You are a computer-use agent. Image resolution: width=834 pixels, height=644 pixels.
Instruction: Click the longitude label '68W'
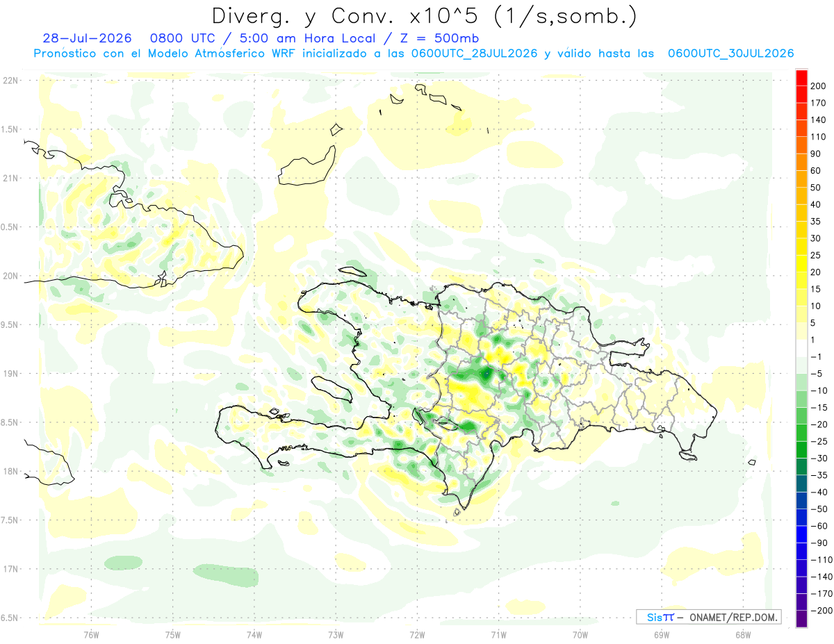tap(743, 634)
